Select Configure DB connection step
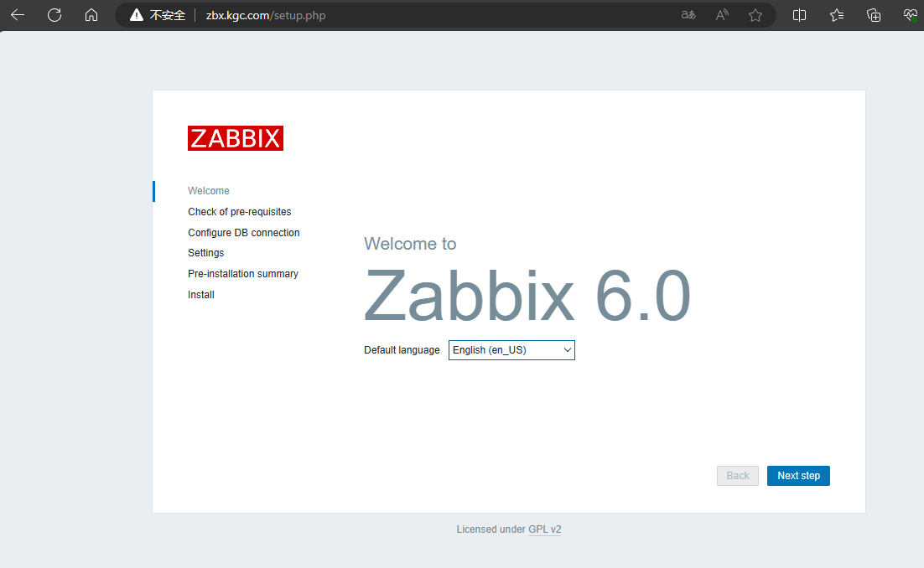Viewport: 924px width, 568px height. pos(243,233)
